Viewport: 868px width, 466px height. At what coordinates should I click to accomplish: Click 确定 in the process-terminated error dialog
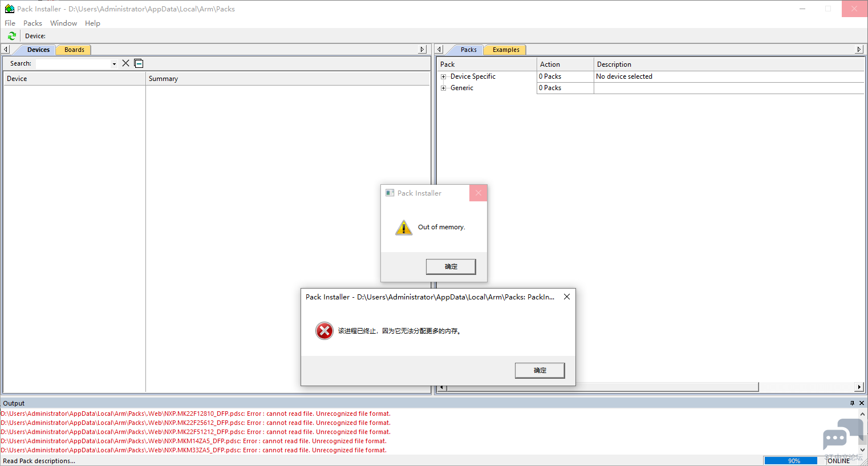pyautogui.click(x=540, y=370)
